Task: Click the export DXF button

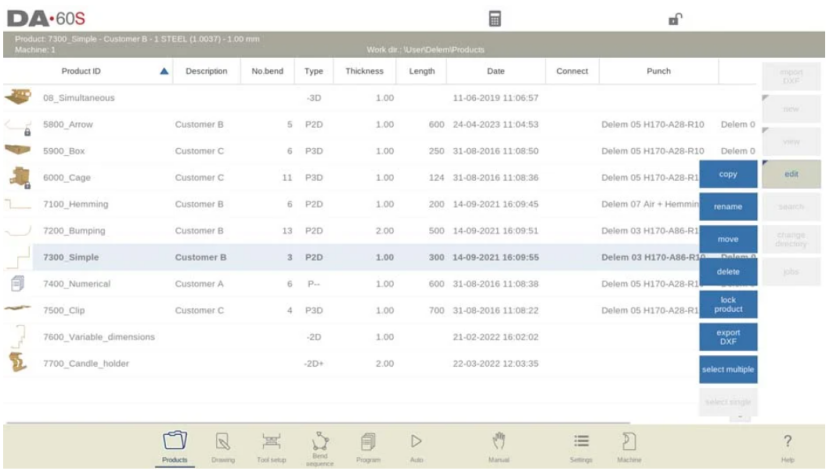Action: (728, 336)
